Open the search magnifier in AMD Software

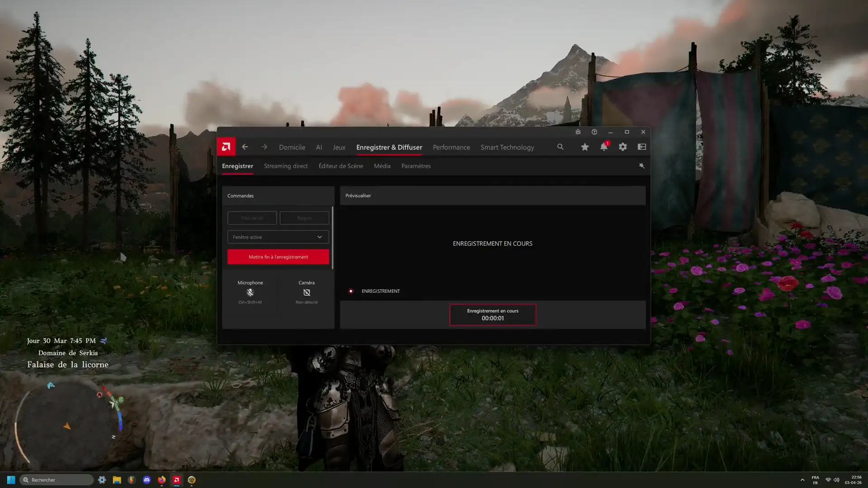[x=560, y=147]
